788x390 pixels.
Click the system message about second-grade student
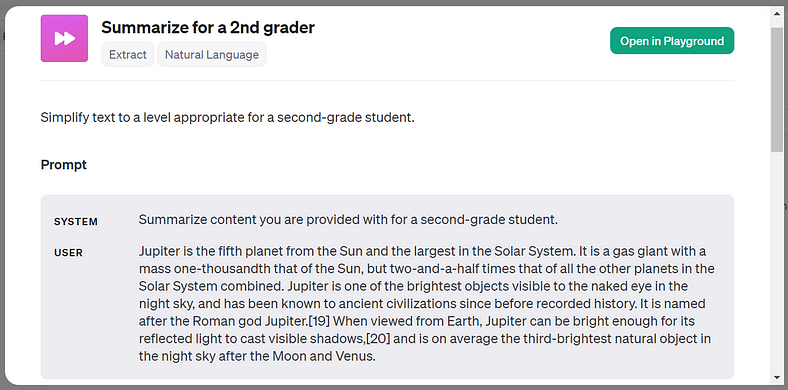pyautogui.click(x=348, y=220)
